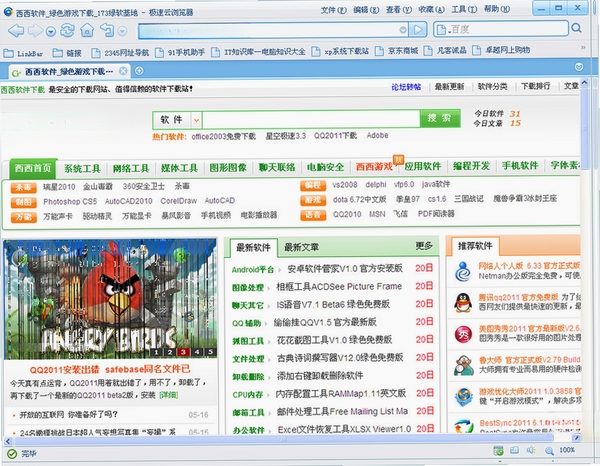The image size is (600, 466).
Task: Click the orange 杀毒 category tag
Action: (x=24, y=187)
